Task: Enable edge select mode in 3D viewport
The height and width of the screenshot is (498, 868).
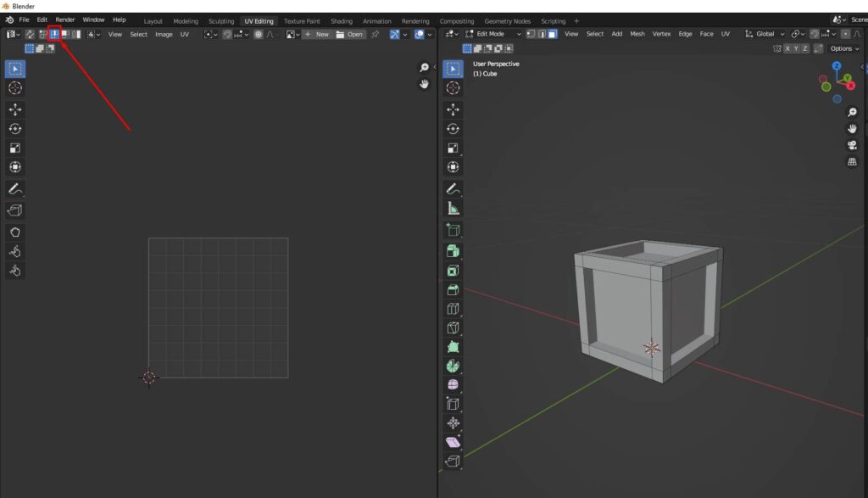Action: tap(542, 34)
